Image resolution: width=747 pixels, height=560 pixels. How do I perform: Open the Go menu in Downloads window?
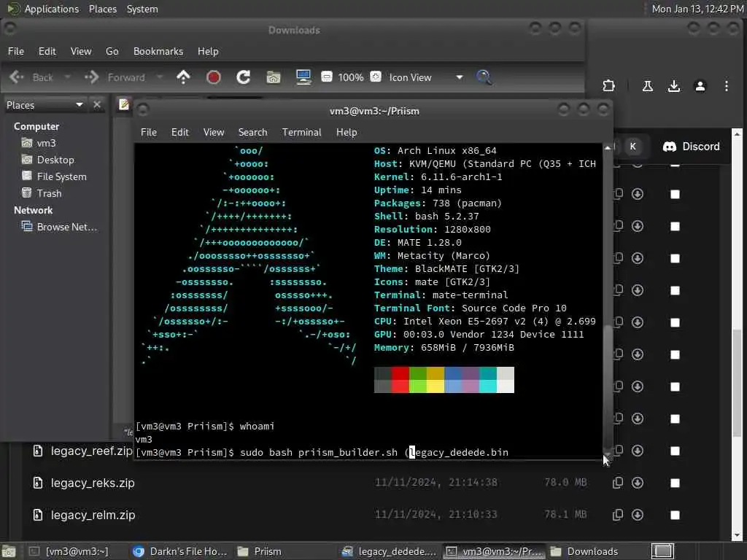tap(112, 51)
